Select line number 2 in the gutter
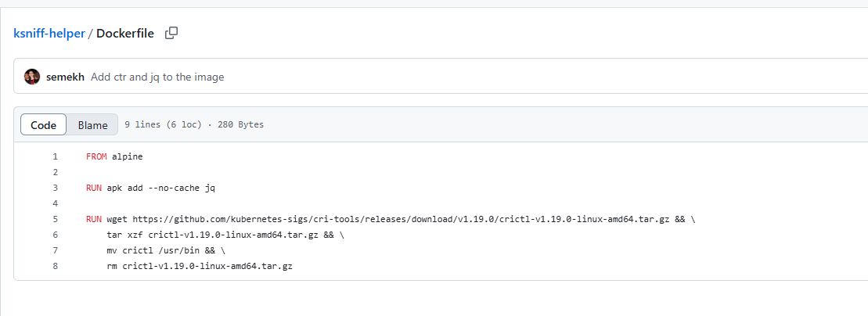 click(56, 172)
